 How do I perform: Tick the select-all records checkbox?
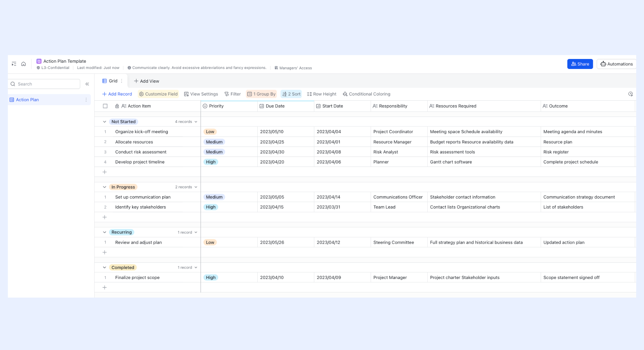click(x=105, y=106)
